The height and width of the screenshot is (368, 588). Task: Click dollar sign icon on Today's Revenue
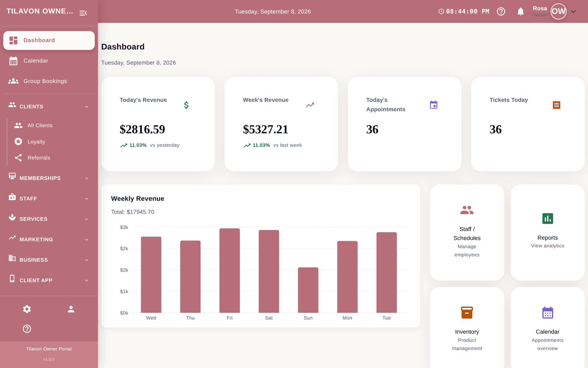point(186,105)
